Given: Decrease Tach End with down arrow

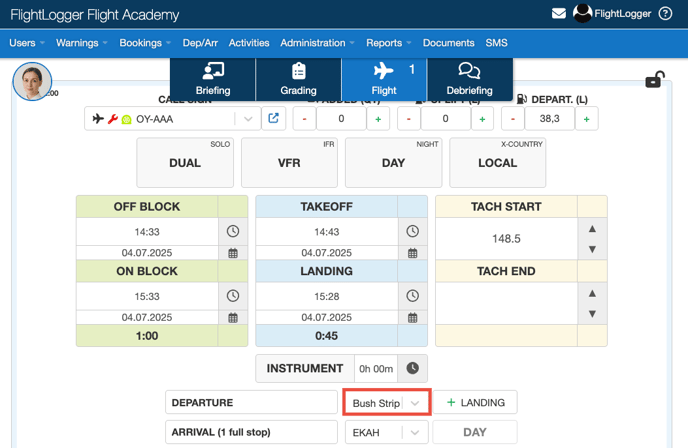Looking at the screenshot, I should point(592,314).
